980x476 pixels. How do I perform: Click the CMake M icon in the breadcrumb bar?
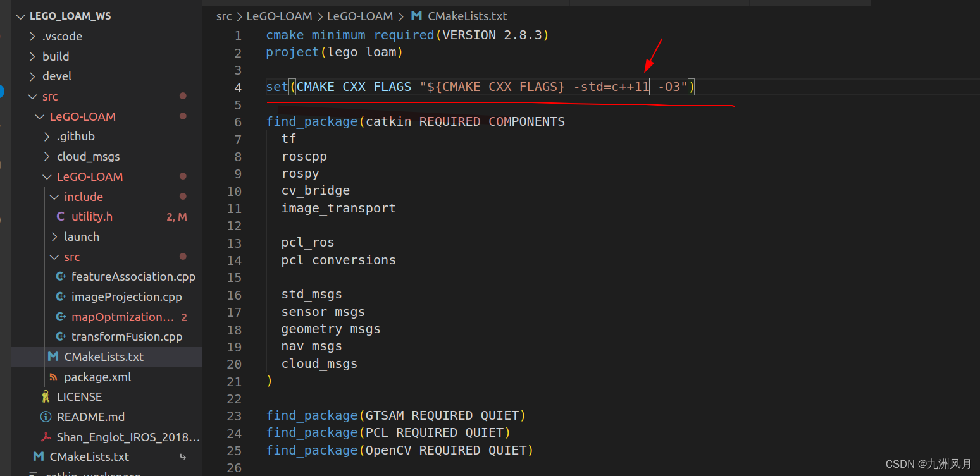[416, 16]
